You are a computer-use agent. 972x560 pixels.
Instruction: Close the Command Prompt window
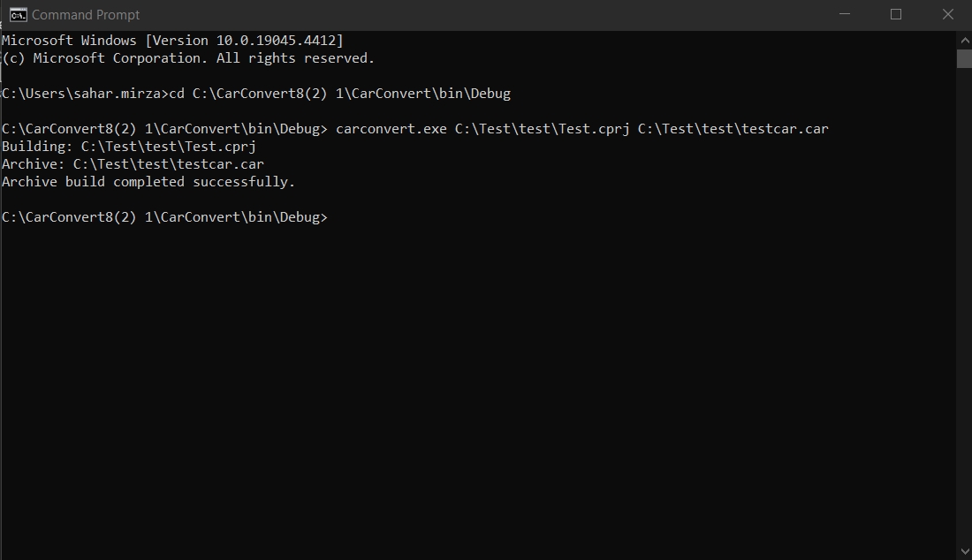pos(947,14)
